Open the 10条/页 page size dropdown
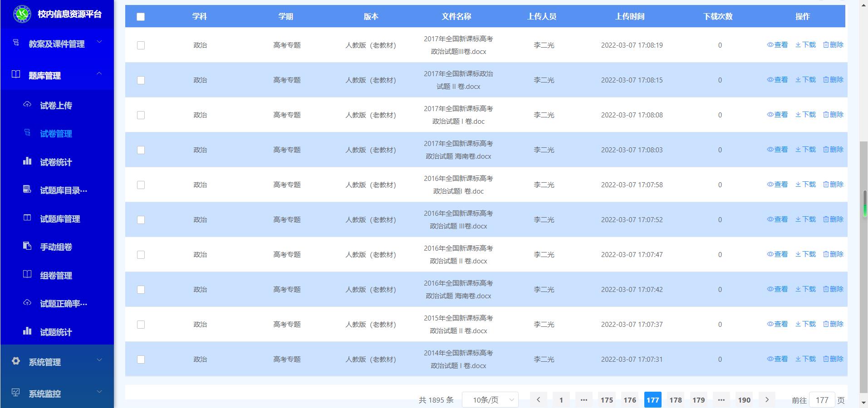Image resolution: width=868 pixels, height=408 pixels. tap(490, 400)
